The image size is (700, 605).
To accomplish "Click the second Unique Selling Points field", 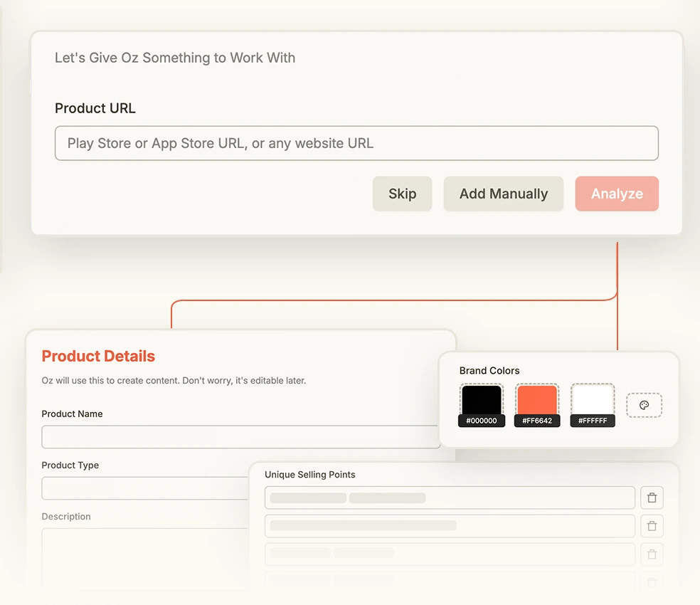I will coord(450,526).
